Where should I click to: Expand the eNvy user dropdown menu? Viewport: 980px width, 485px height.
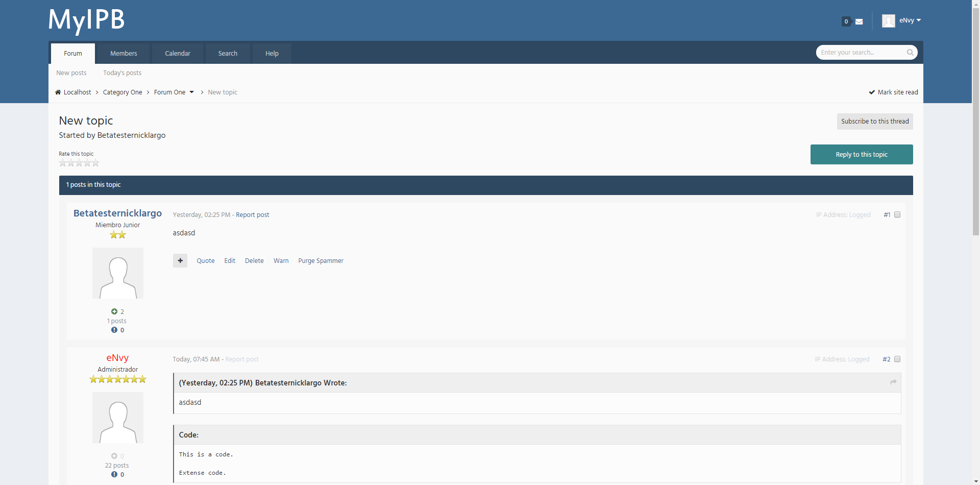click(919, 20)
